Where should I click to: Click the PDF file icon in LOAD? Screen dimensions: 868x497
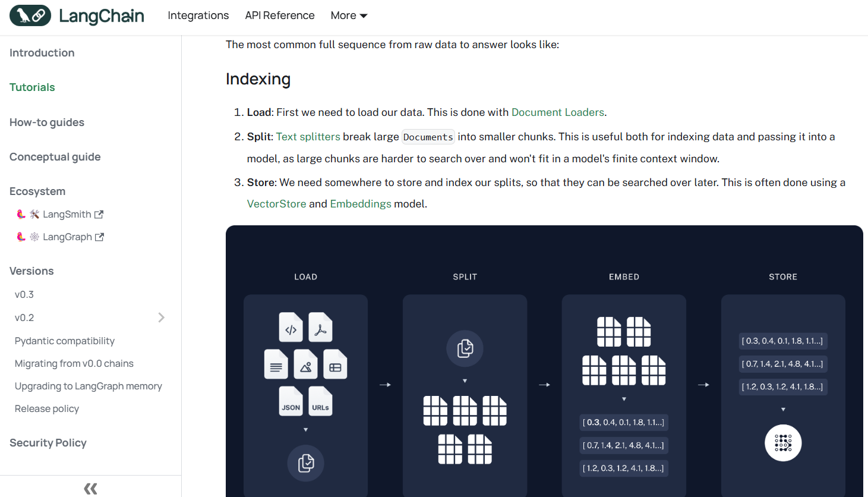tap(321, 328)
